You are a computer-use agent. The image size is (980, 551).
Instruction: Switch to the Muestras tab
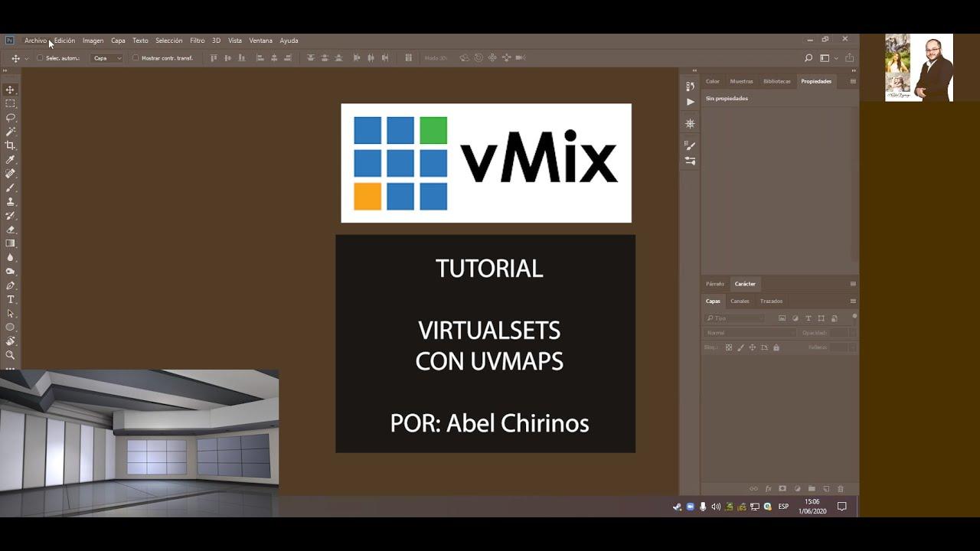(x=741, y=81)
